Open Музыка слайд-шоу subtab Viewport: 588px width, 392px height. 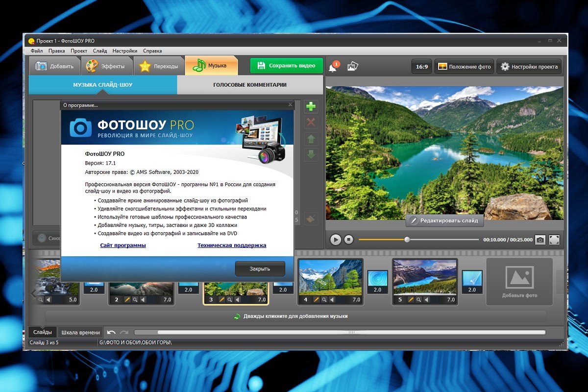click(x=103, y=85)
